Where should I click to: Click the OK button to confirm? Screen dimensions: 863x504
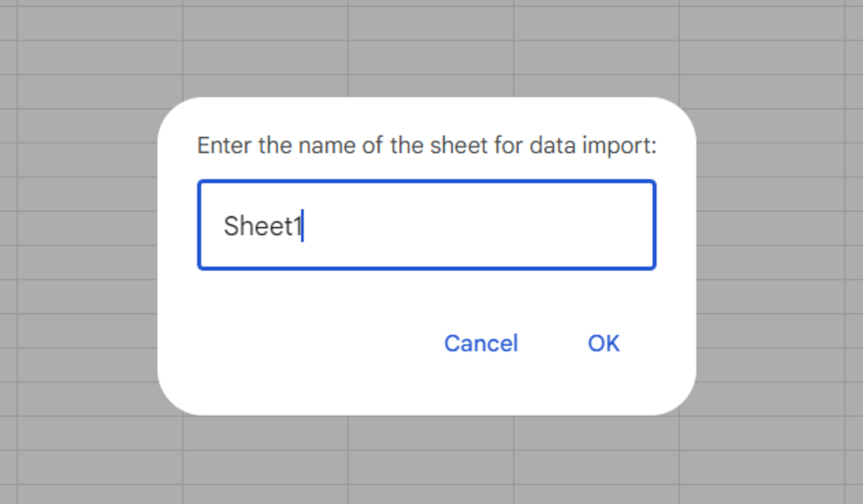[604, 344]
